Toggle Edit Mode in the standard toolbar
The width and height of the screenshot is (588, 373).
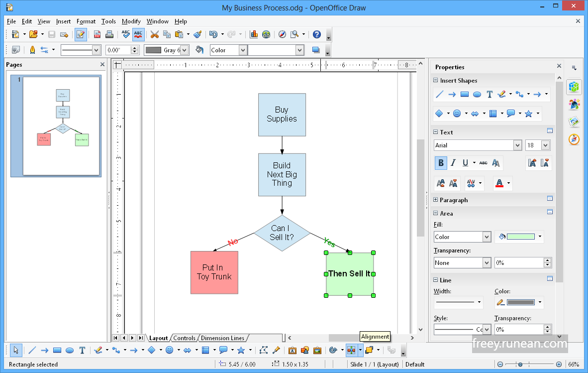pyautogui.click(x=80, y=34)
